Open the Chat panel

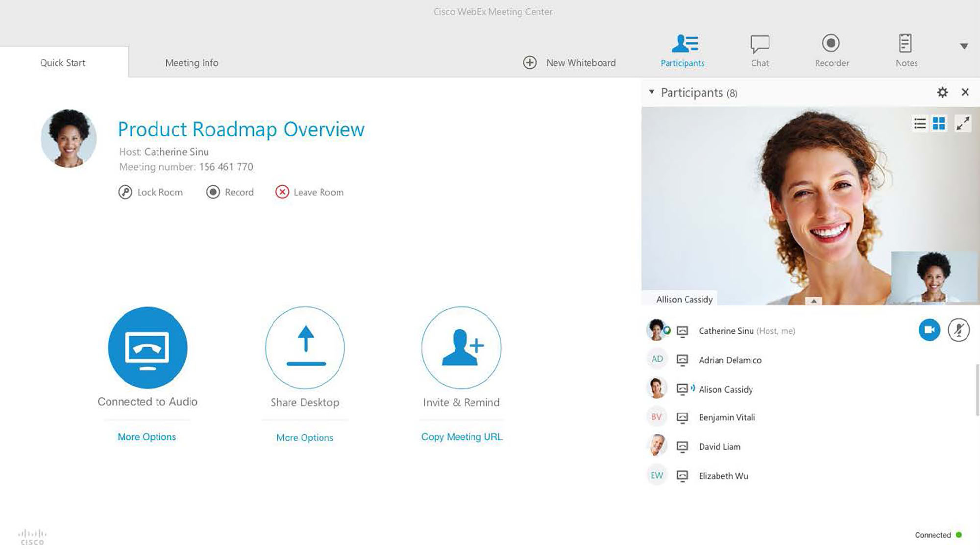point(760,50)
